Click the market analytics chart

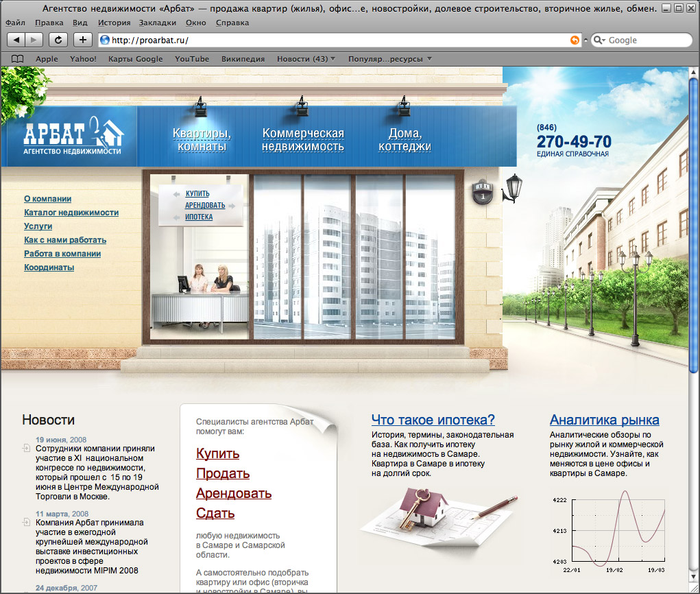point(610,532)
